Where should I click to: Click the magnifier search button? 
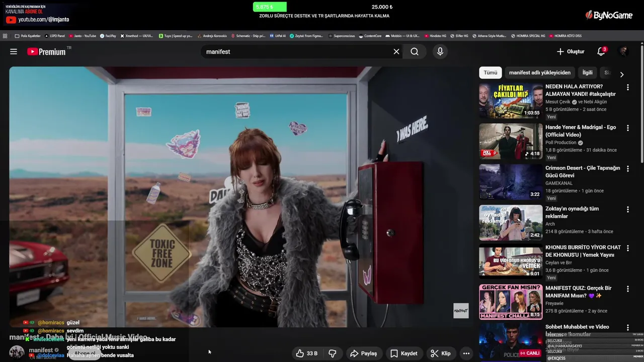[414, 52]
